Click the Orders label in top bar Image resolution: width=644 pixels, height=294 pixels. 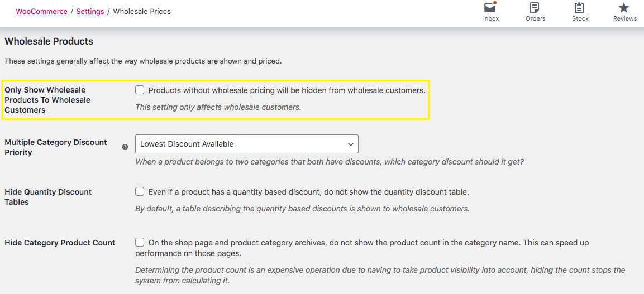tap(535, 18)
